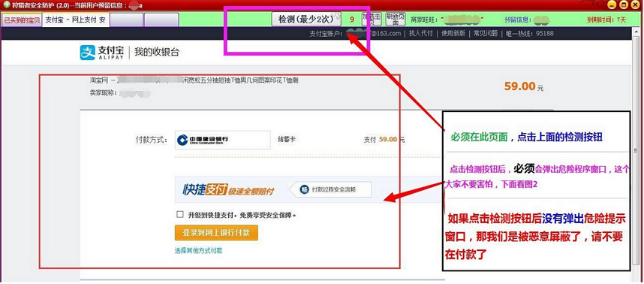
Task: Click the 卖家昵称 seller name label
Action: [x=104, y=93]
